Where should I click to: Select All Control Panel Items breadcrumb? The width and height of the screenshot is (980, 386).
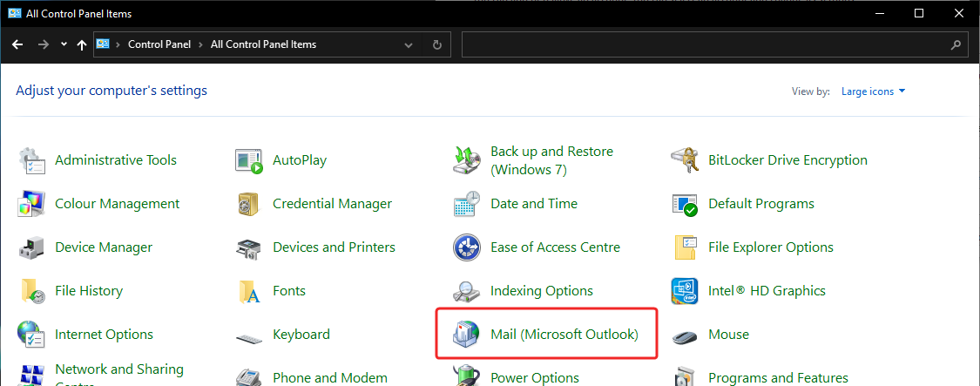point(263,44)
